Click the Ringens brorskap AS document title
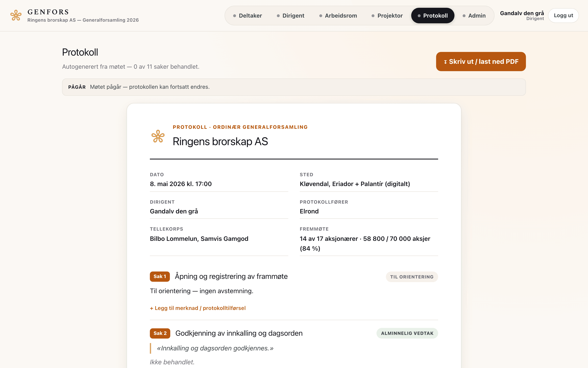Viewport: 588px width, 368px height. point(220,142)
